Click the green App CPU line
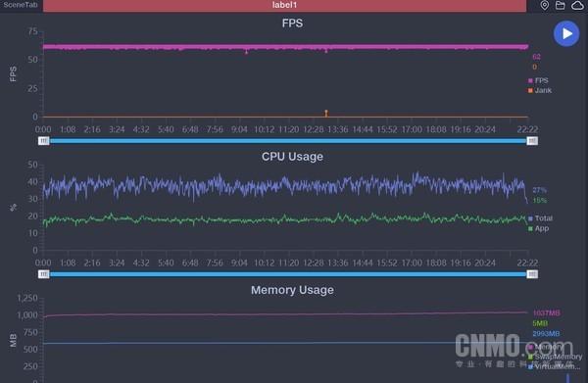 pos(285,219)
